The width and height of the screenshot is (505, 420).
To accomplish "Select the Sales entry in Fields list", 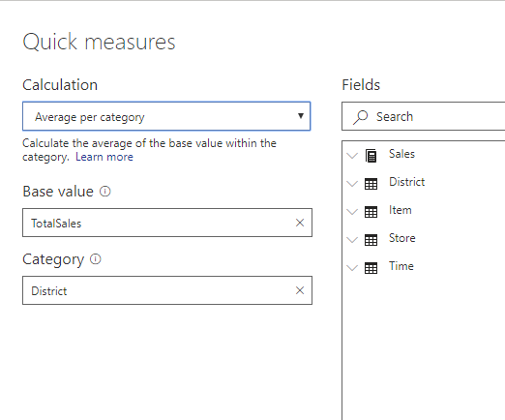I will click(x=401, y=154).
